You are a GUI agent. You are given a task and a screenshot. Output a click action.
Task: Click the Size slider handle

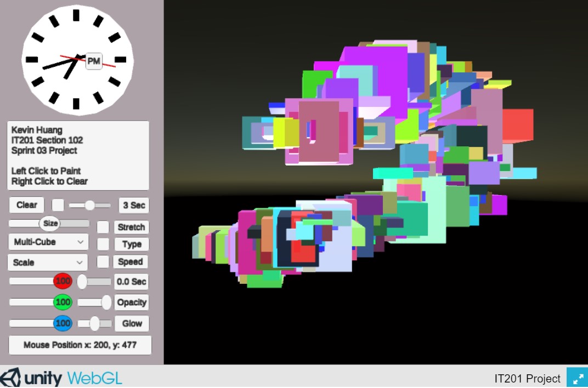tap(50, 224)
